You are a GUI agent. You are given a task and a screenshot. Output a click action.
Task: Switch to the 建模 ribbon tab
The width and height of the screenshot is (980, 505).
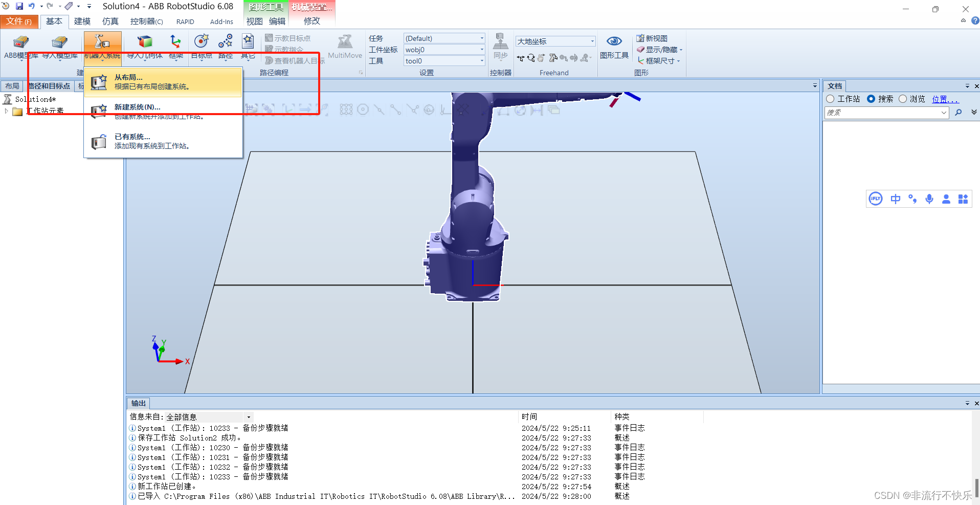pyautogui.click(x=82, y=21)
